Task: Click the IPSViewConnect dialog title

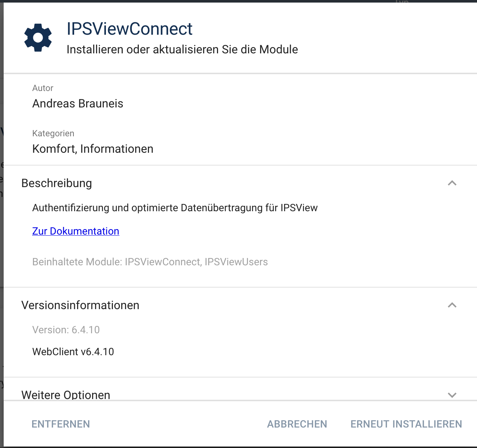Action: (129, 29)
